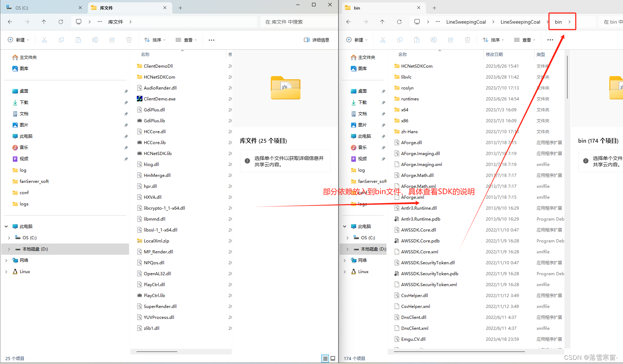This screenshot has height=364, width=623.
Task: Select AForge.Imaging.dll in right bin window
Action: click(x=420, y=154)
